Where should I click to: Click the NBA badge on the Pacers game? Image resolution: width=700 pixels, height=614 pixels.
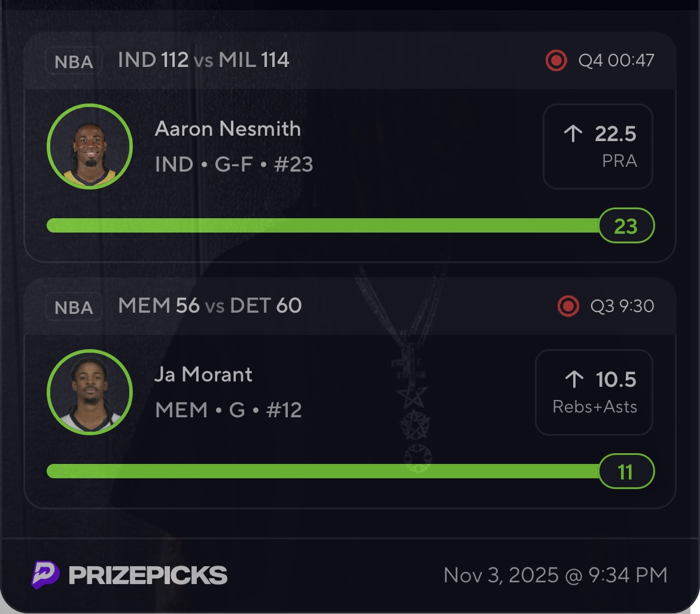pos(74,61)
